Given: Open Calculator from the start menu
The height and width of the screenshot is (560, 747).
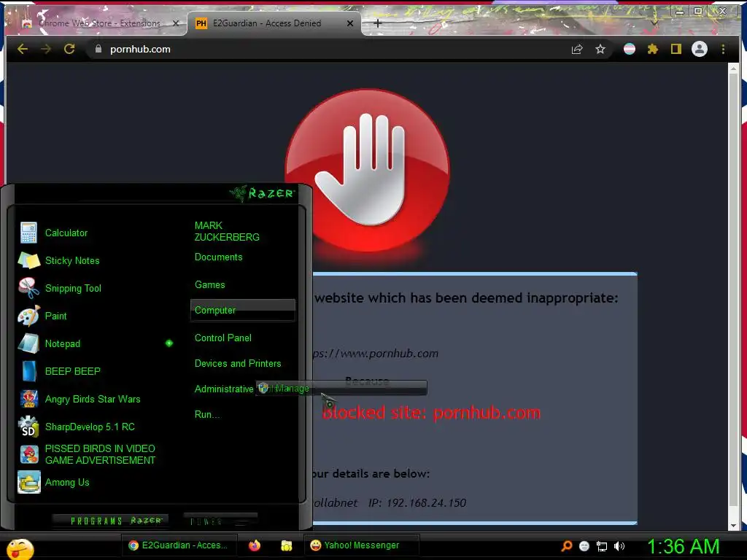Looking at the screenshot, I should click(66, 233).
